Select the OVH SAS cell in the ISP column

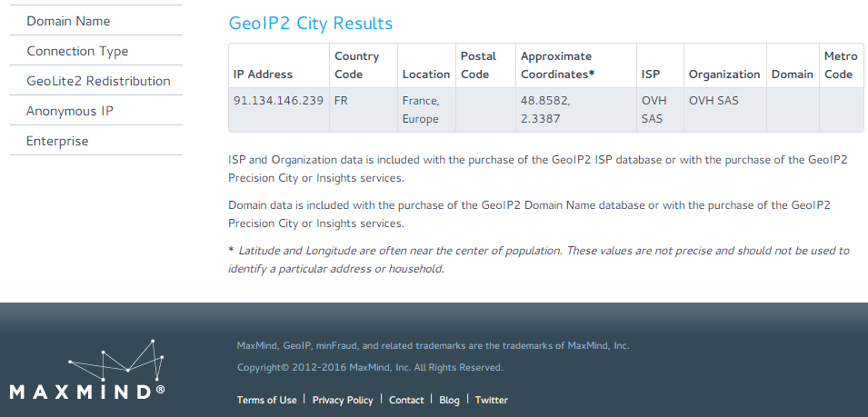click(x=660, y=110)
